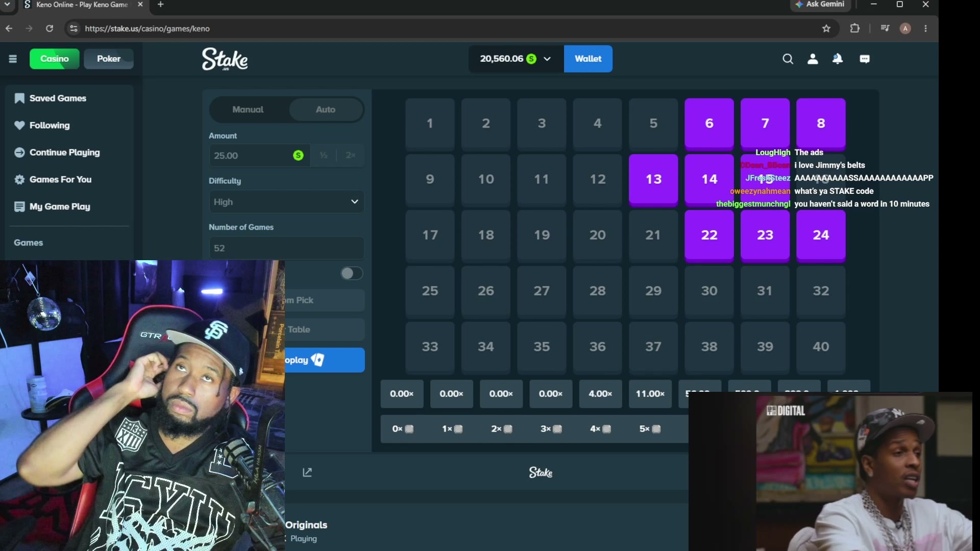Open the user profile icon
This screenshot has height=551, width=980.
coord(813,59)
